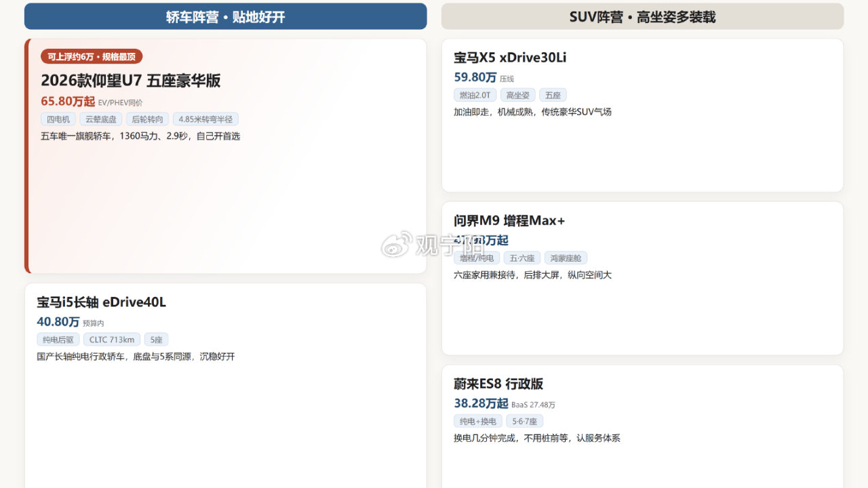This screenshot has width=868, height=488.
Task: Click the 蔚来ES8 行政版 title
Action: 498,384
